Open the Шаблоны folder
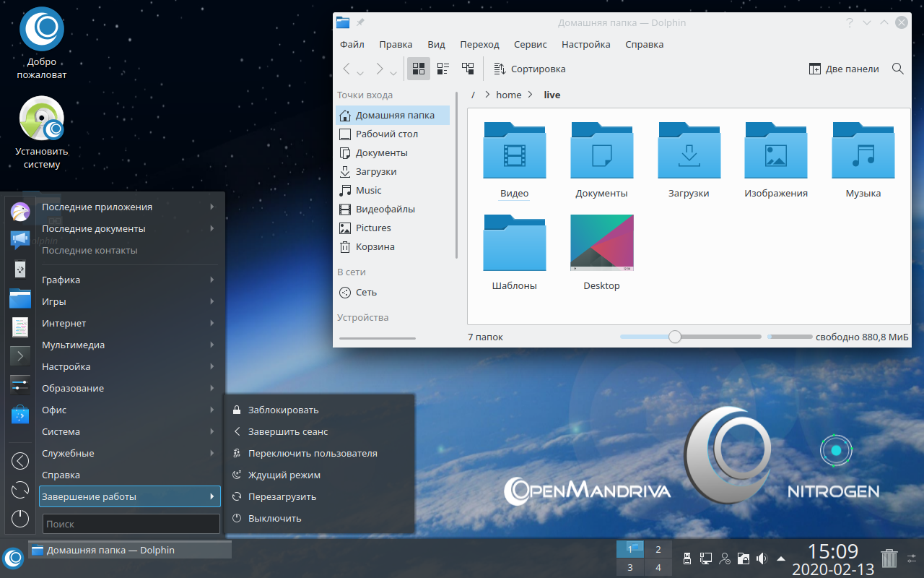The height and width of the screenshot is (578, 924). [x=515, y=252]
